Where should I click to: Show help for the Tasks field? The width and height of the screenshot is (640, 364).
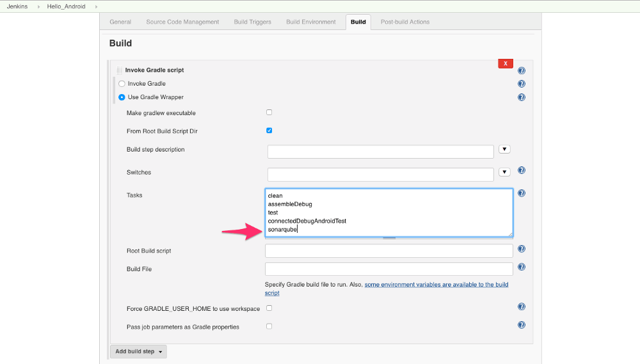(522, 193)
